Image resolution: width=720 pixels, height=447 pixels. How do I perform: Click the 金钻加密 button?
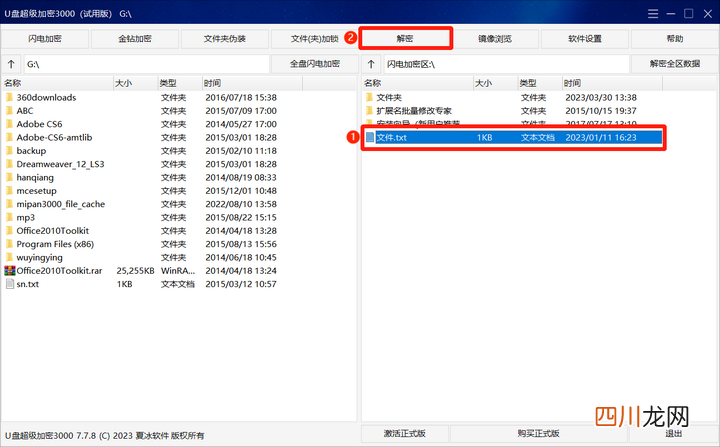click(135, 39)
